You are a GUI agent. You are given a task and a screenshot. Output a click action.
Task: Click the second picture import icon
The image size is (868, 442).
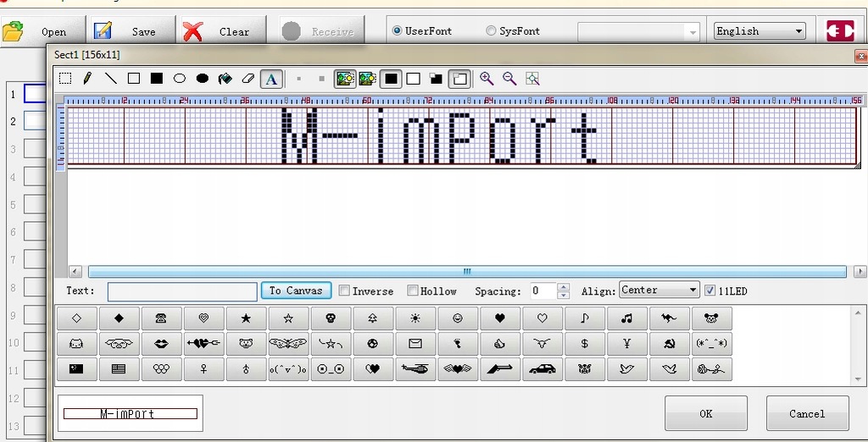(x=368, y=79)
